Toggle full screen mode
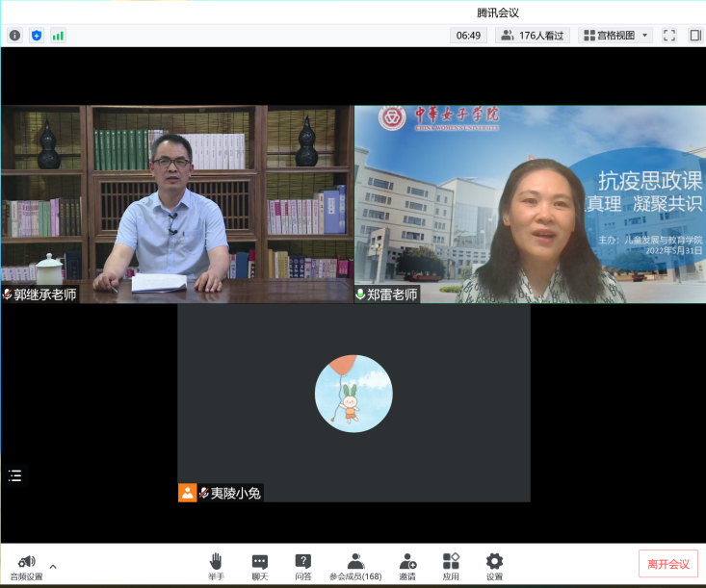Image resolution: width=706 pixels, height=588 pixels. pyautogui.click(x=669, y=36)
